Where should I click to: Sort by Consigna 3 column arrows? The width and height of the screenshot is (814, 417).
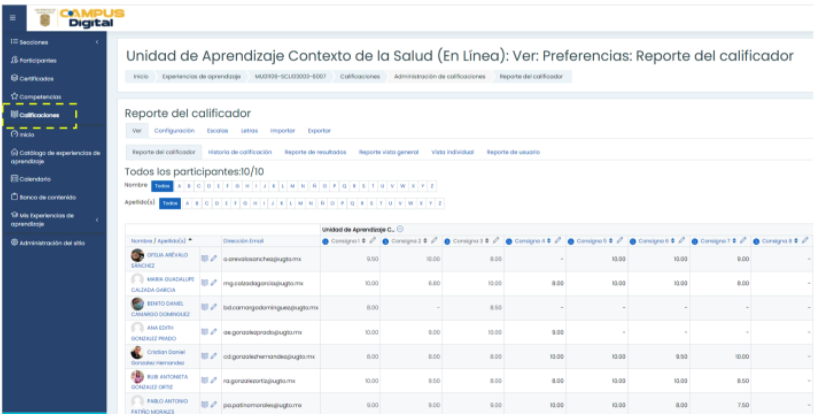pos(487,241)
